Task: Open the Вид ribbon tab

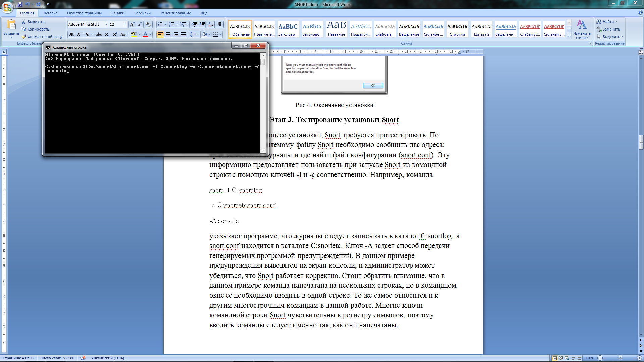Action: [x=204, y=13]
